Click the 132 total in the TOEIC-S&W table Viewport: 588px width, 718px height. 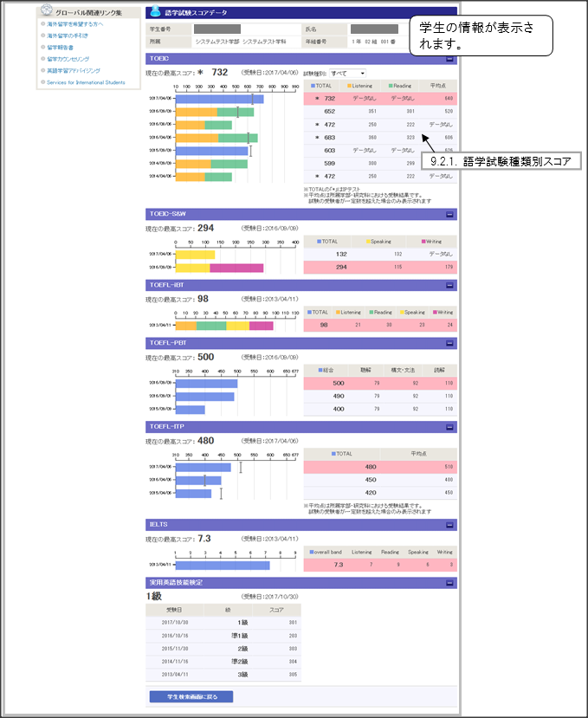(x=341, y=254)
